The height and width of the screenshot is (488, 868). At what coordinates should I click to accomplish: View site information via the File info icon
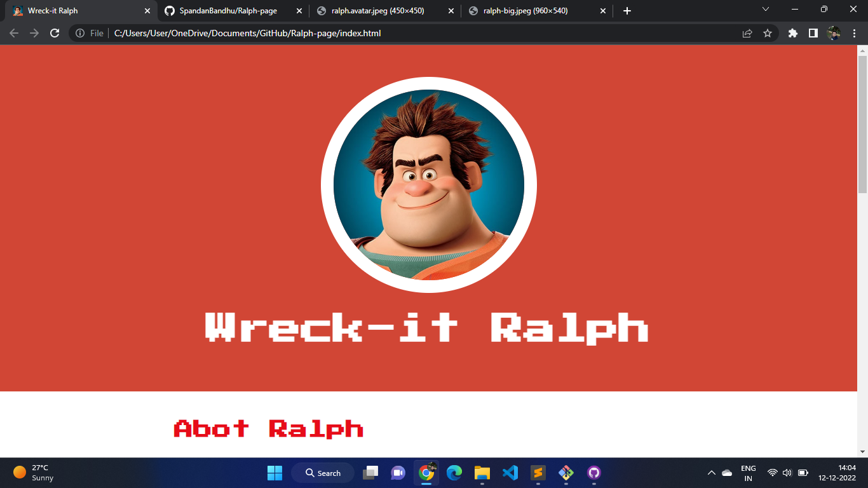click(x=81, y=33)
